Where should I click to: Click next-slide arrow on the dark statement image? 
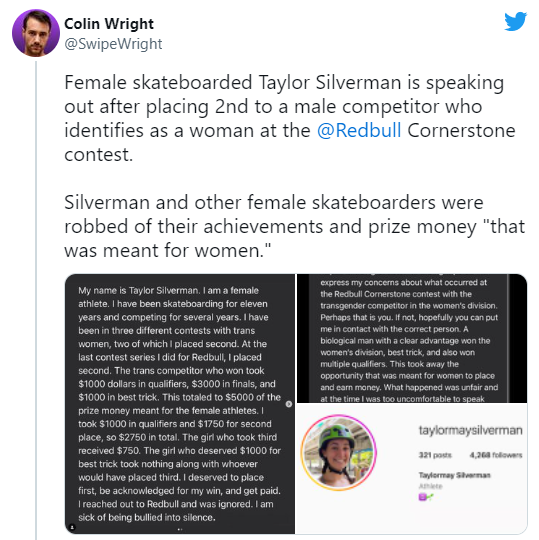coord(289,404)
